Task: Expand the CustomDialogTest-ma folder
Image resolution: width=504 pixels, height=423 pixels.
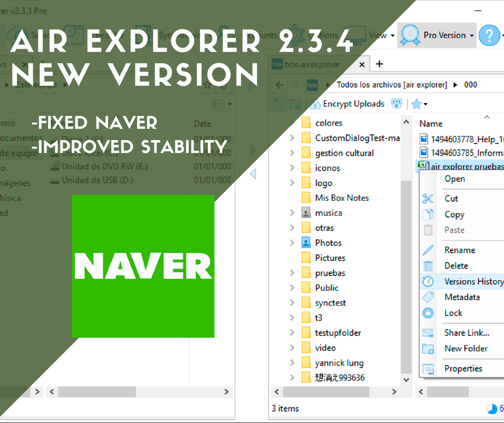Action: point(292,138)
